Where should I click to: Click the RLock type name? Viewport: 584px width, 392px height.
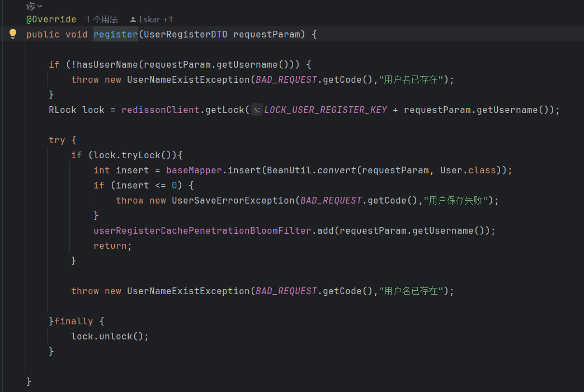click(x=63, y=110)
